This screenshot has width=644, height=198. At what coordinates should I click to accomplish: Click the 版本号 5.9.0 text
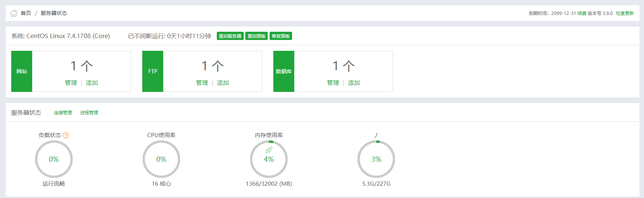point(600,13)
